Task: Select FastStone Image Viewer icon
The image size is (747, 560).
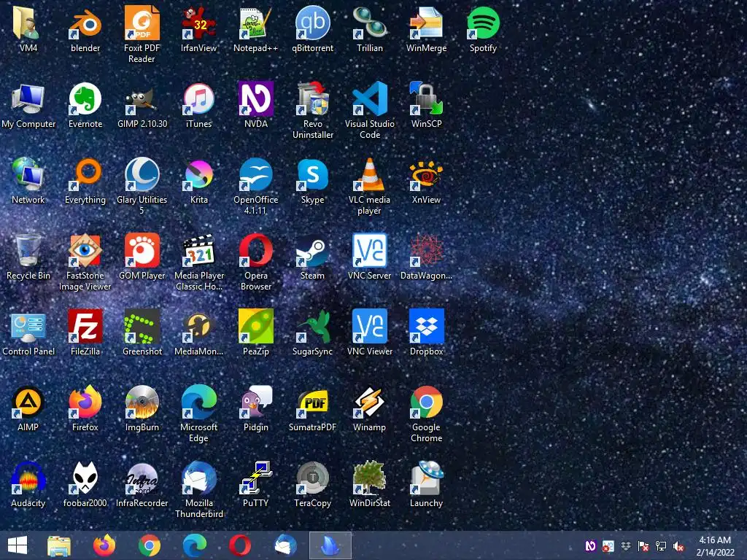Action: [x=85, y=250]
